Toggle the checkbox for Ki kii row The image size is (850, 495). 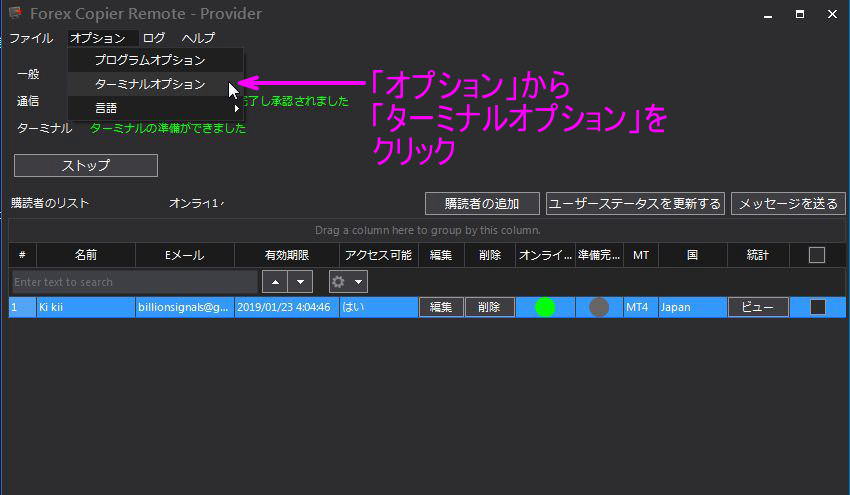[x=817, y=307]
